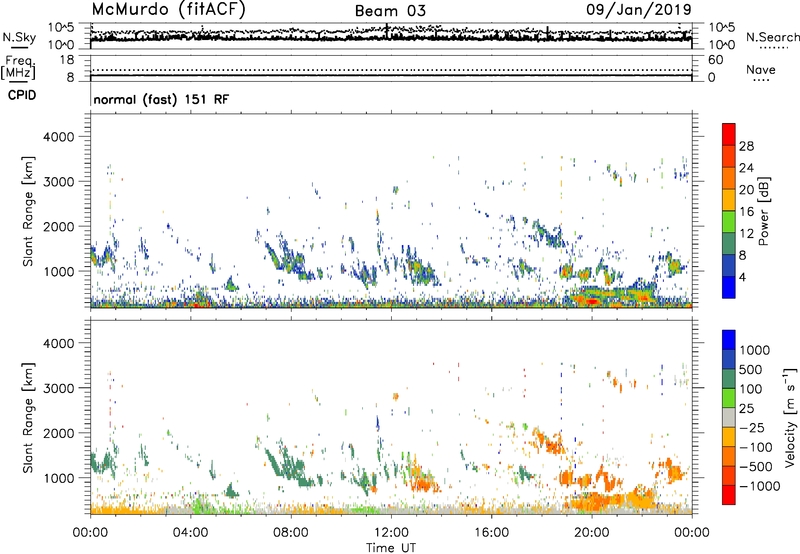Screen dimensions: 800x554
Task: Click the Velocity [m s-1] colorbar title
Action: coord(790,417)
